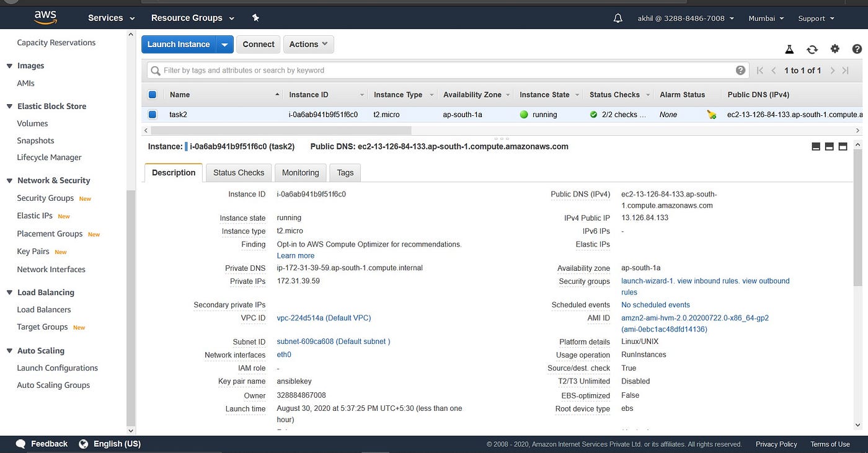
Task: Open Security Groups in sidebar
Action: (x=45, y=198)
